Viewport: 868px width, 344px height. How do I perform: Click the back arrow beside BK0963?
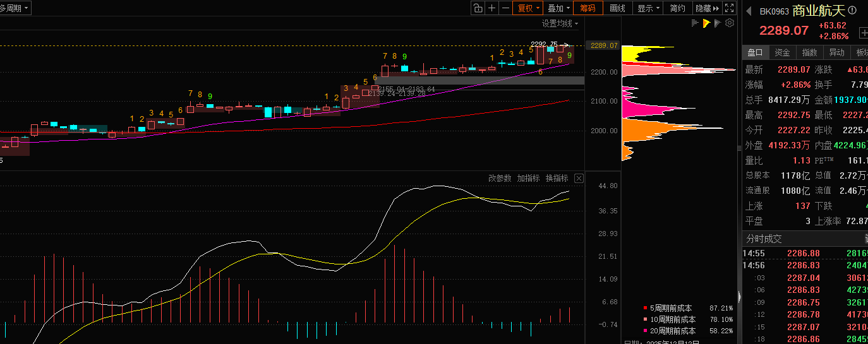tap(749, 11)
